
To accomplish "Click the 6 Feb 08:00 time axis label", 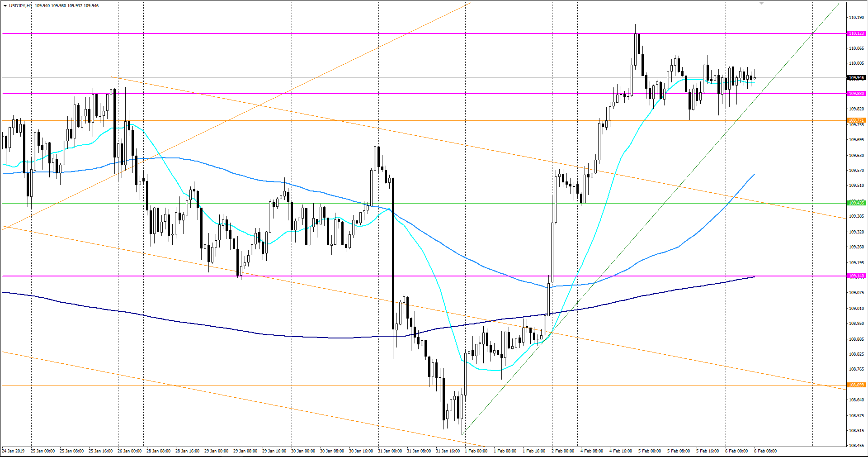I will click(765, 451).
